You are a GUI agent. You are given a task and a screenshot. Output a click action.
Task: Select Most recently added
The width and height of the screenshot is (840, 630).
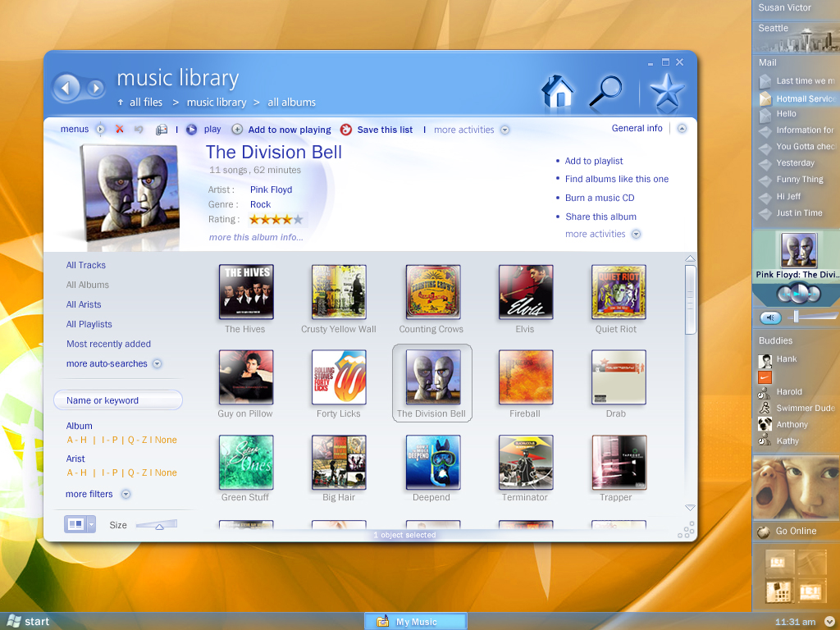click(109, 344)
